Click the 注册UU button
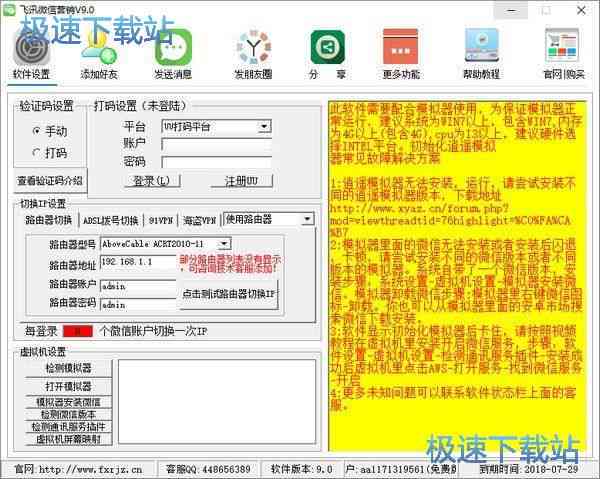The width and height of the screenshot is (600, 479). [241, 181]
